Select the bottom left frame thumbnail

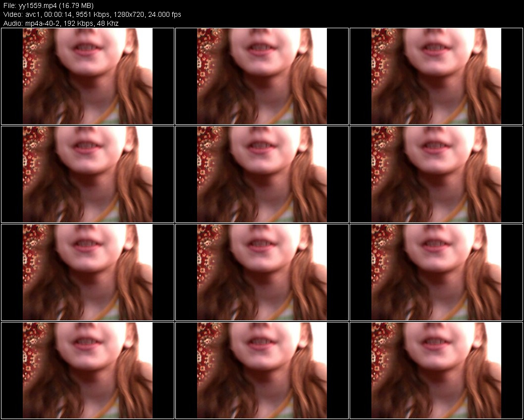point(88,370)
